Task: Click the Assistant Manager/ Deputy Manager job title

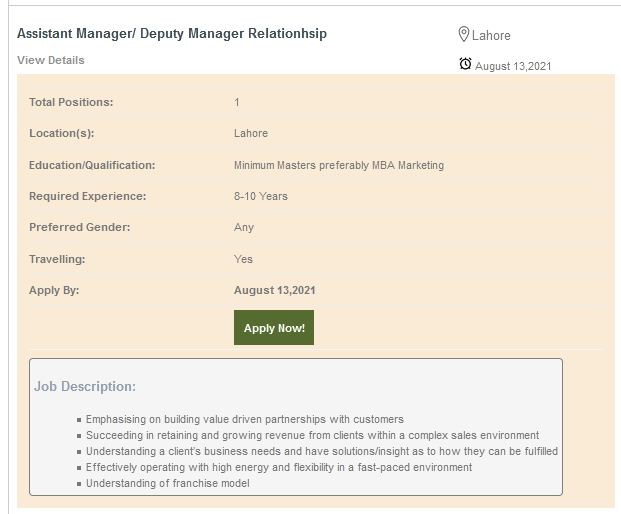Action: tap(172, 34)
